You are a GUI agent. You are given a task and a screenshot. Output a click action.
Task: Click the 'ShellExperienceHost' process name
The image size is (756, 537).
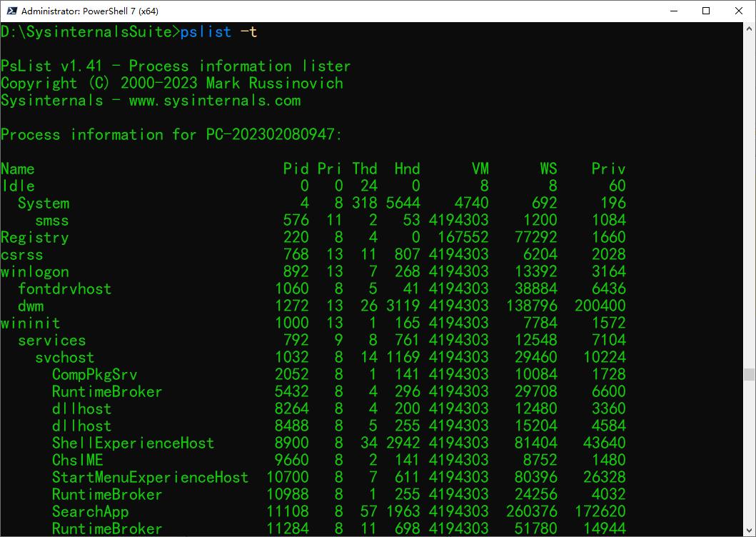click(133, 443)
